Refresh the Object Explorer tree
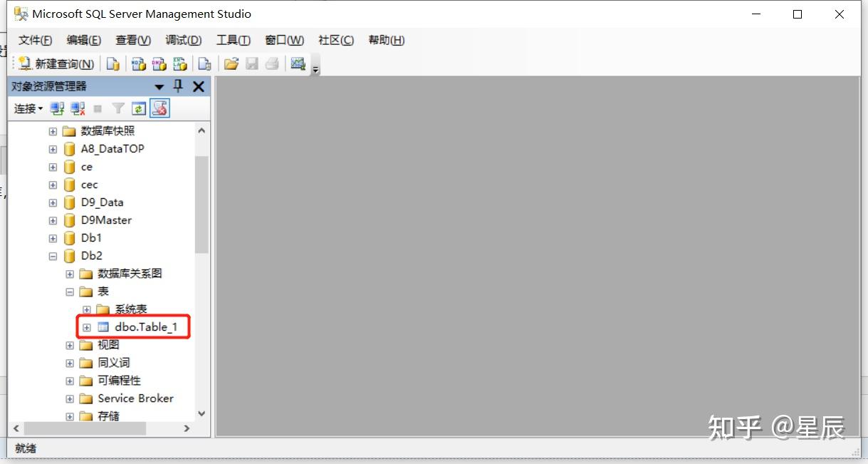The image size is (868, 464). point(137,108)
